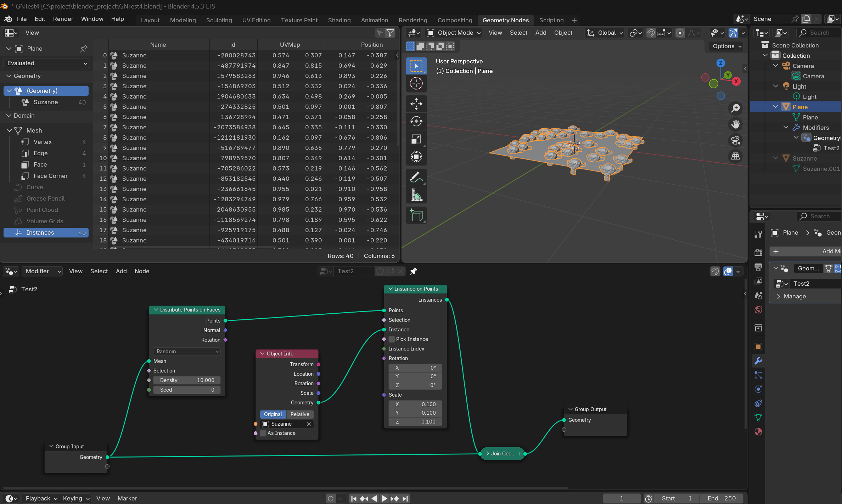Open the Render menu
Image resolution: width=842 pixels, height=504 pixels.
63,19
